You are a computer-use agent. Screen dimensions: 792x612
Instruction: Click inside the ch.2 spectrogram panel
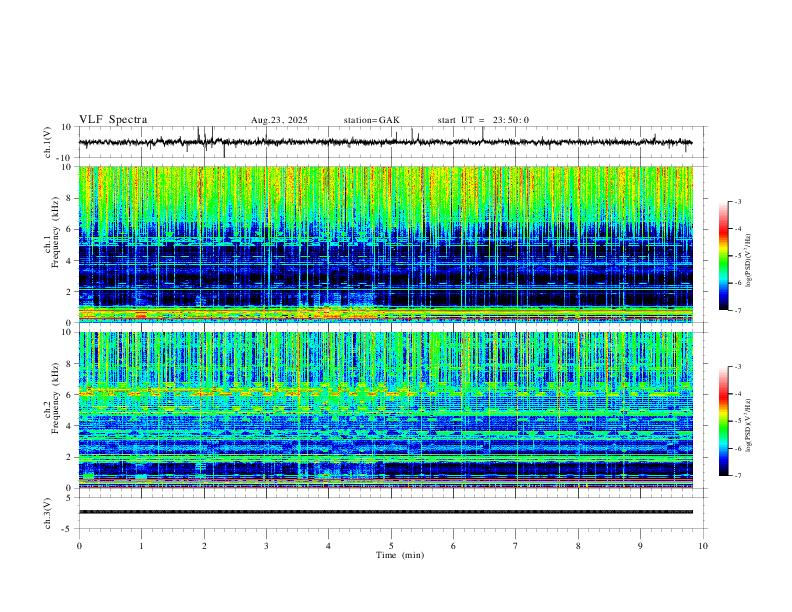coord(385,410)
